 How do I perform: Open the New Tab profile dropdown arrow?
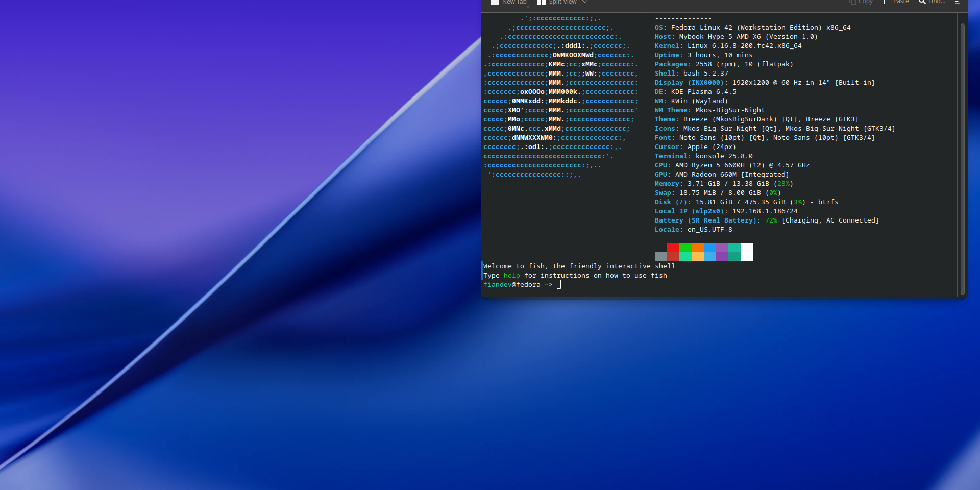528,6
